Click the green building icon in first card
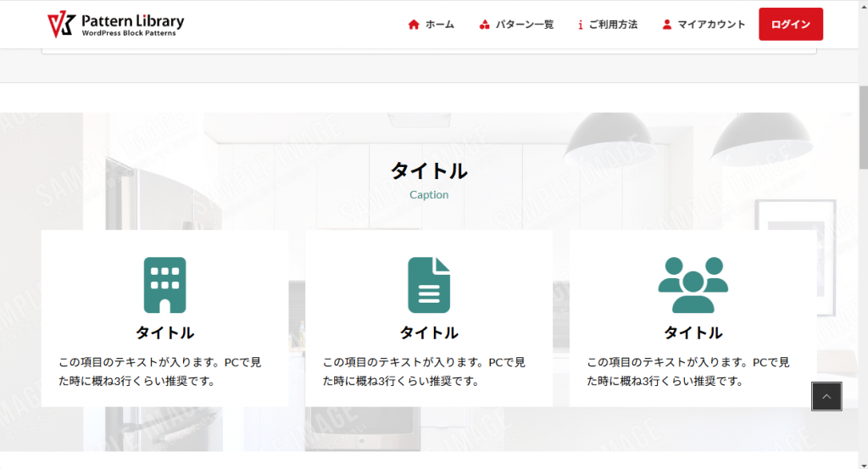Screen dimensions: 868x469 [164, 285]
